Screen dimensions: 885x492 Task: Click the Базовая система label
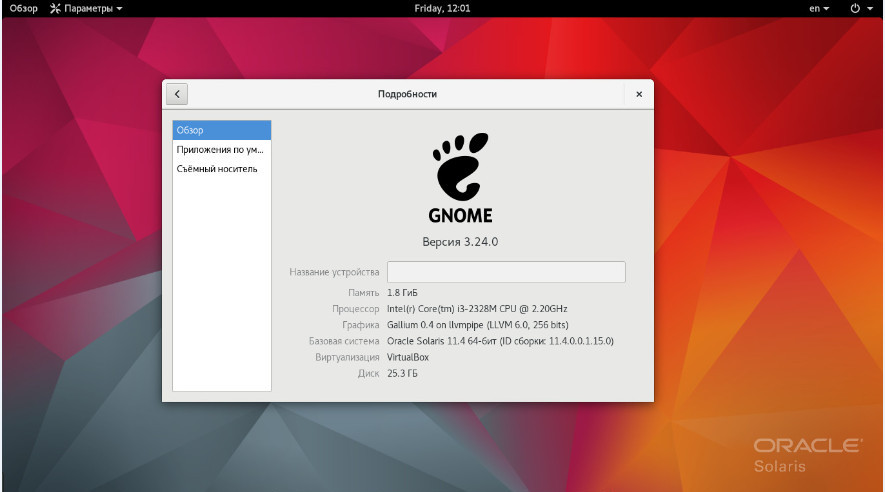[344, 341]
